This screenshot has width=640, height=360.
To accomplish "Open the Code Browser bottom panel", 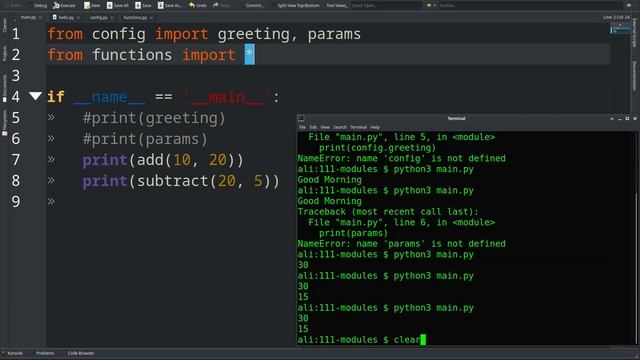I will click(x=81, y=353).
